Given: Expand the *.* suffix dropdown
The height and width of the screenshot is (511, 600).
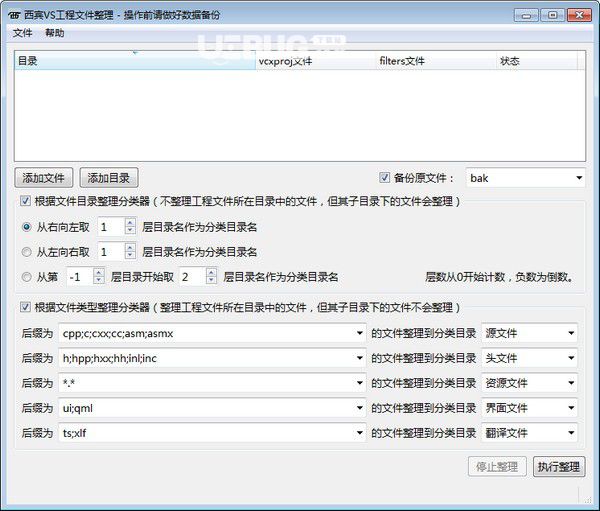Looking at the screenshot, I should 359,383.
